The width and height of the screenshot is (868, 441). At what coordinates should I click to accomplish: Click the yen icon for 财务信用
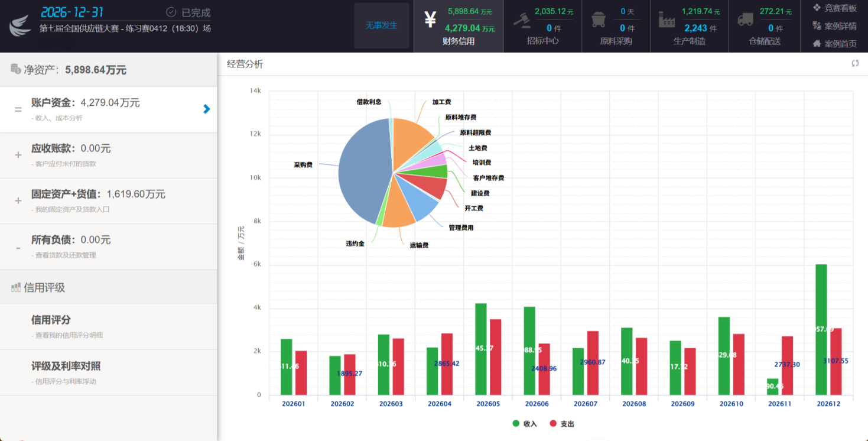(x=430, y=20)
